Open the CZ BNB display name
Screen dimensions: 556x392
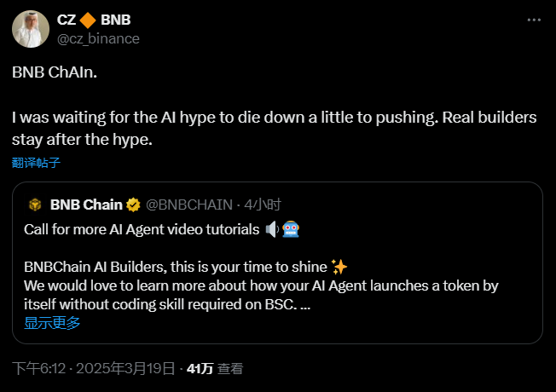(x=94, y=20)
